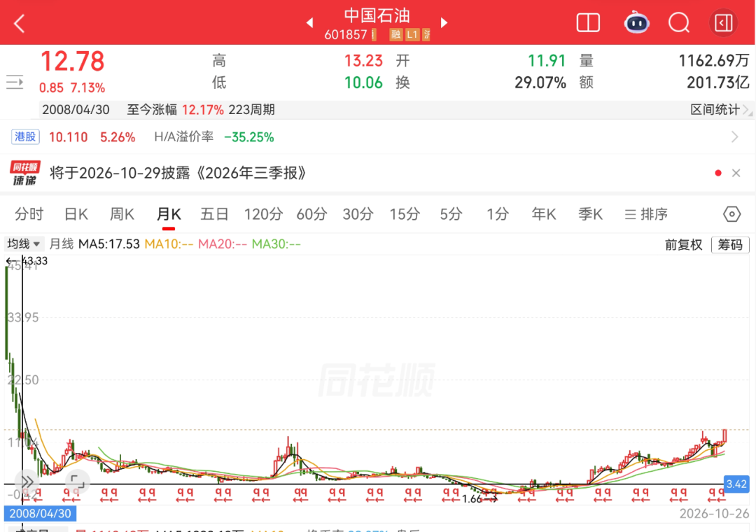Tap the 3.42 price axis label
Image resolution: width=756 pixels, height=532 pixels.
tap(736, 484)
